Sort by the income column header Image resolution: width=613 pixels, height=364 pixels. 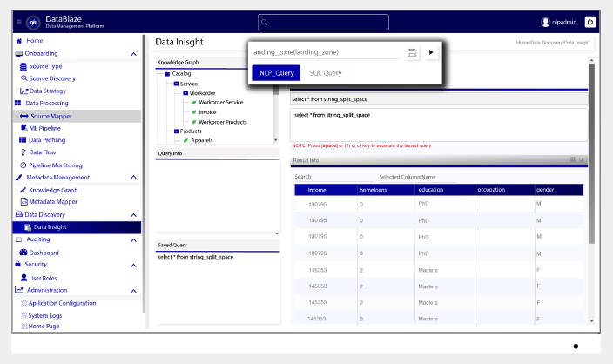point(316,190)
